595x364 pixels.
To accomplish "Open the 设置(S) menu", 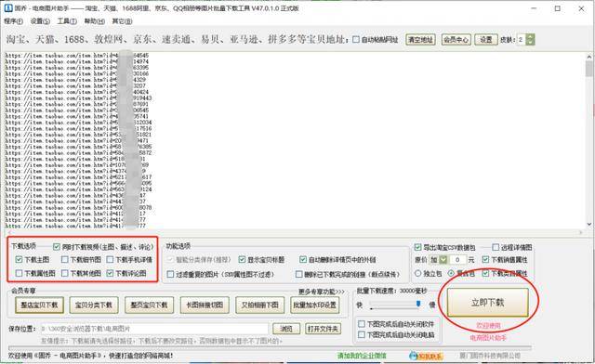I will tap(40, 21).
